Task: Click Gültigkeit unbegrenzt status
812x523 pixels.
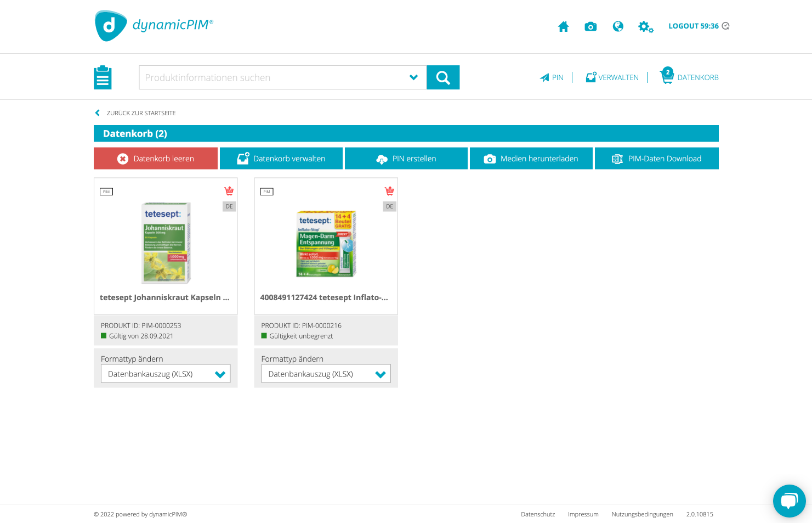Action: pos(297,336)
